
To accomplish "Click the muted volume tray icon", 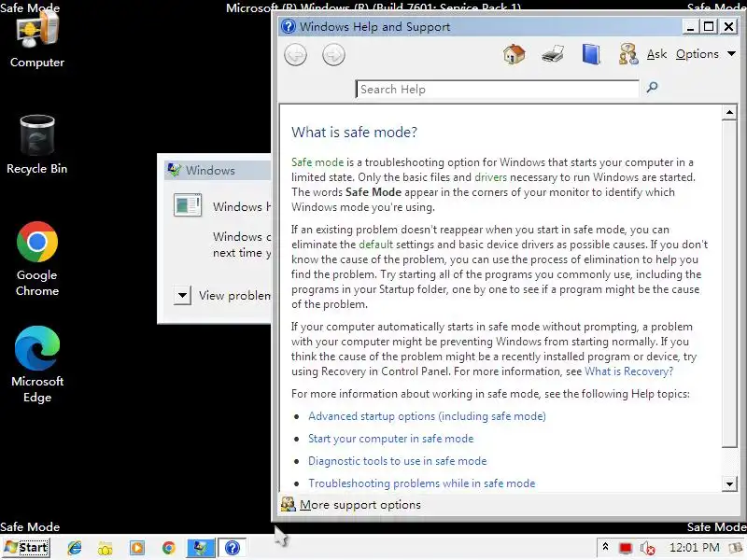I will pyautogui.click(x=647, y=548).
